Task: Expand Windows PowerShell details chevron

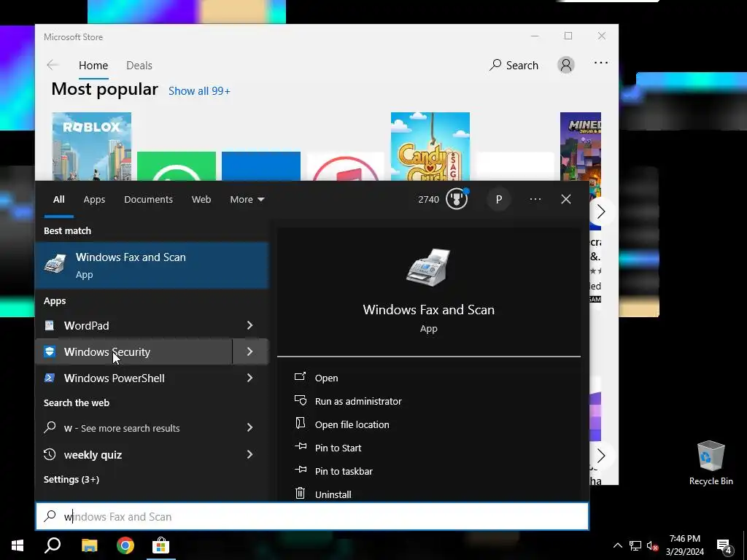Action: point(250,378)
